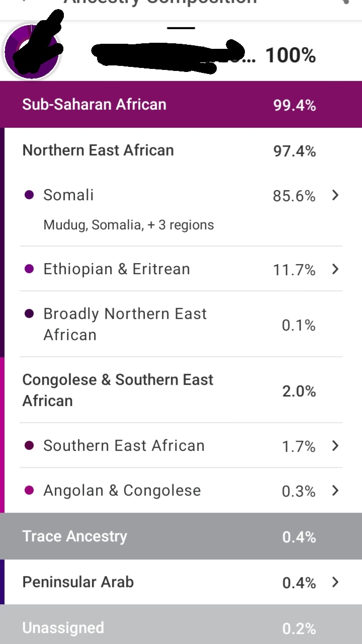Open the Ethiopian & Eritrean chevron arrow
Image resolution: width=362 pixels, height=644 pixels.
335,269
